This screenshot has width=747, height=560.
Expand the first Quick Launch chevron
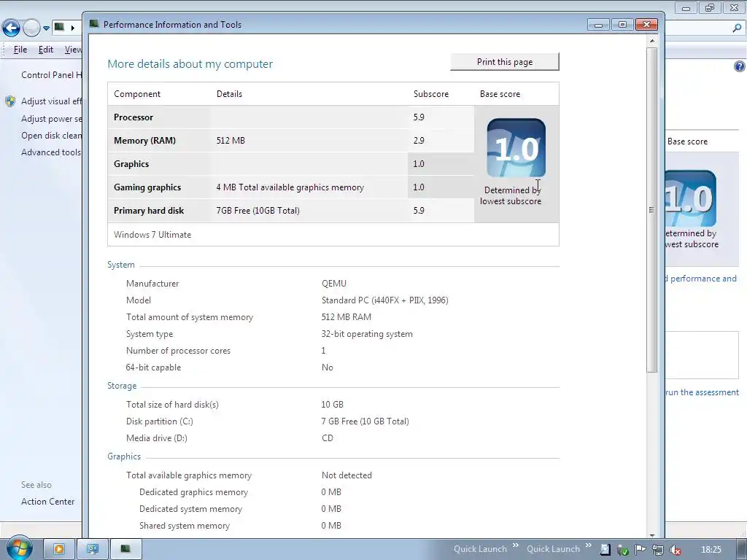[x=516, y=545]
